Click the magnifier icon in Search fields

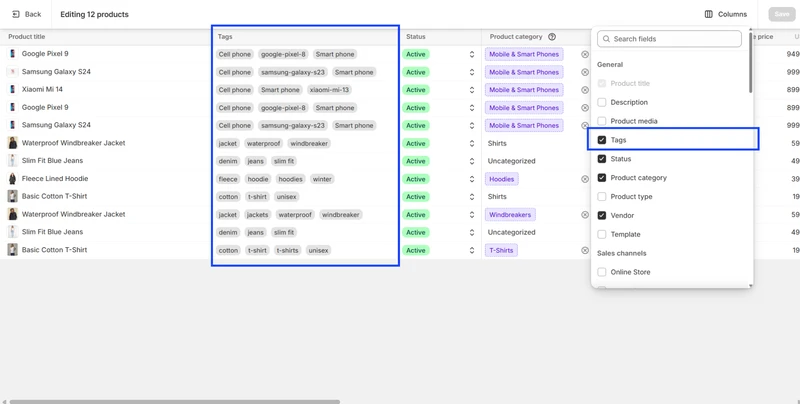coord(606,39)
